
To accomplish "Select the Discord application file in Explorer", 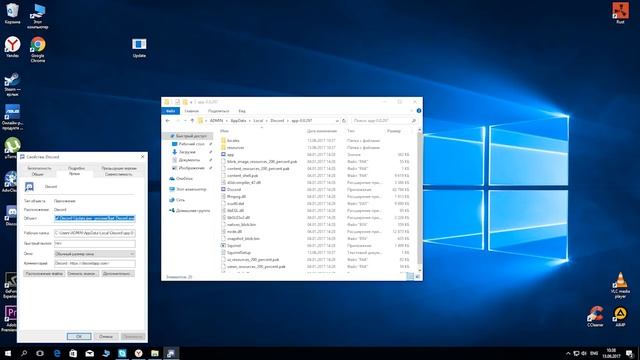I will click(x=234, y=189).
